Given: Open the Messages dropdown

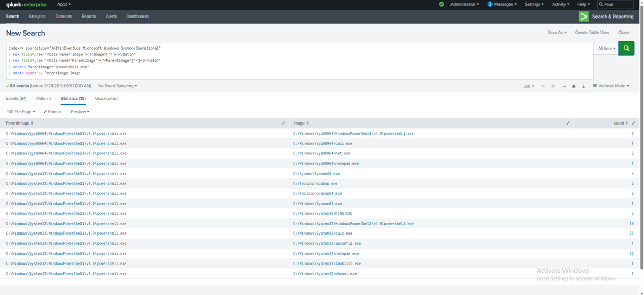Looking at the screenshot, I should pyautogui.click(x=502, y=4).
